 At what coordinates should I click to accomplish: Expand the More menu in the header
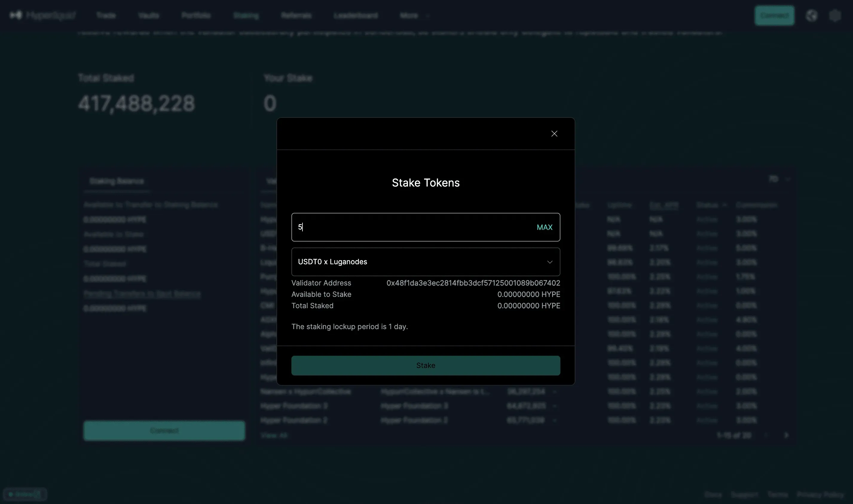tap(415, 16)
